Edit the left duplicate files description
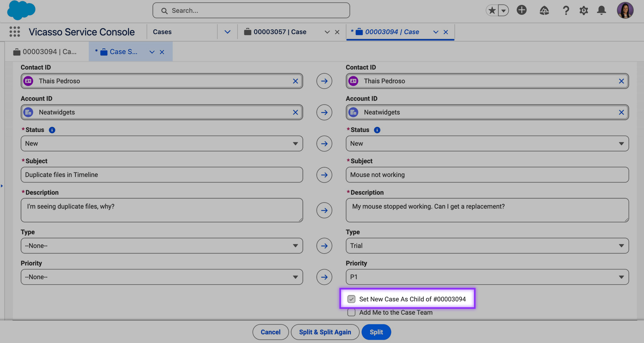The width and height of the screenshot is (644, 343). 162,210
